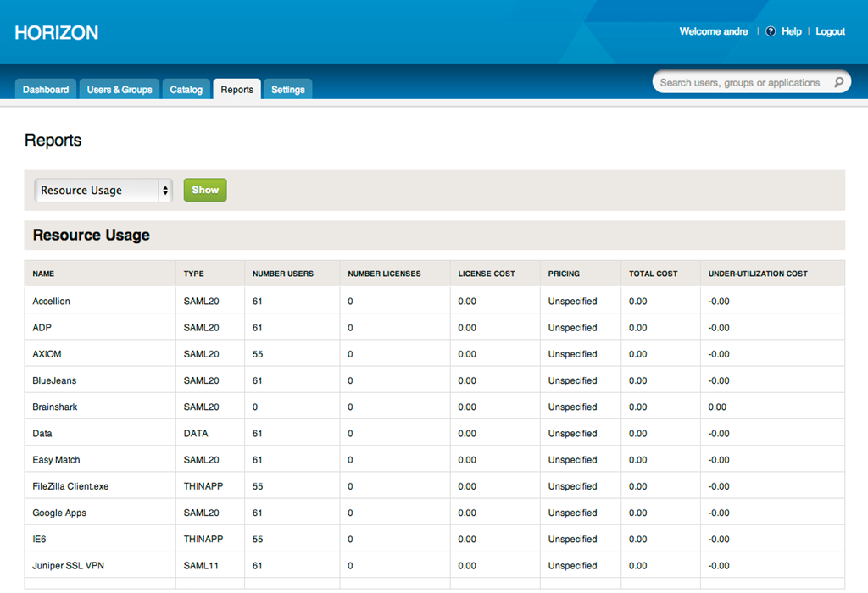
Task: Click the NUMBER LICENSES column header
Action: click(x=384, y=274)
